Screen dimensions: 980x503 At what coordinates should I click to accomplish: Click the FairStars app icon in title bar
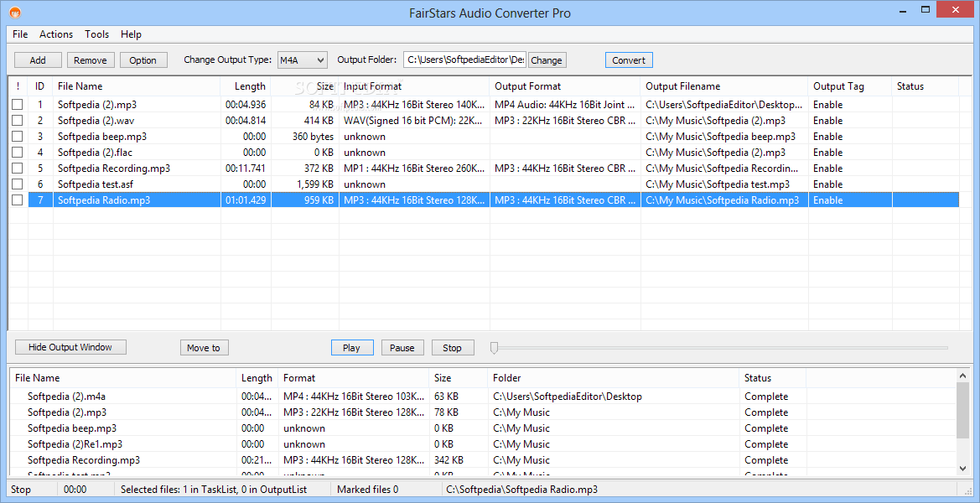tap(16, 13)
